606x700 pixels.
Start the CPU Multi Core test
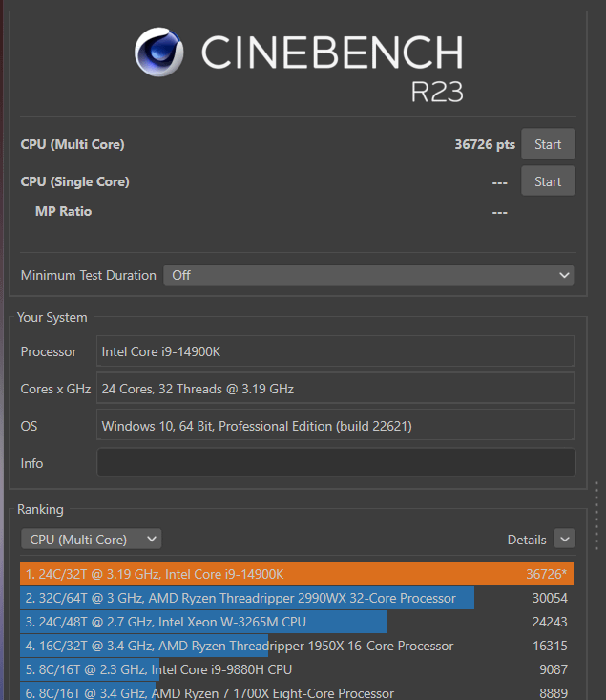(x=548, y=144)
